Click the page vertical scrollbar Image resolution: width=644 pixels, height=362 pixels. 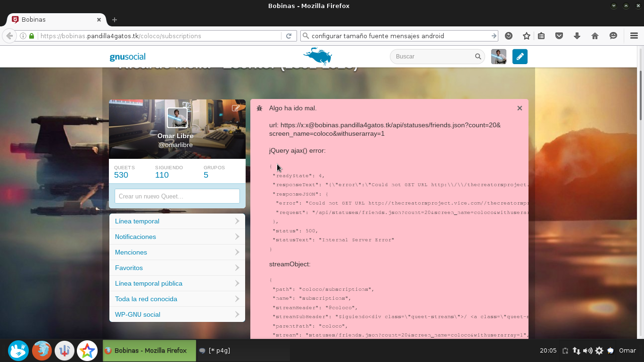coord(641,94)
